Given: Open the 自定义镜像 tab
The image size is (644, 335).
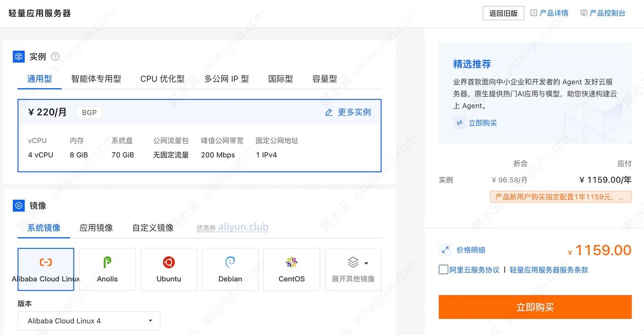Looking at the screenshot, I should 153,228.
